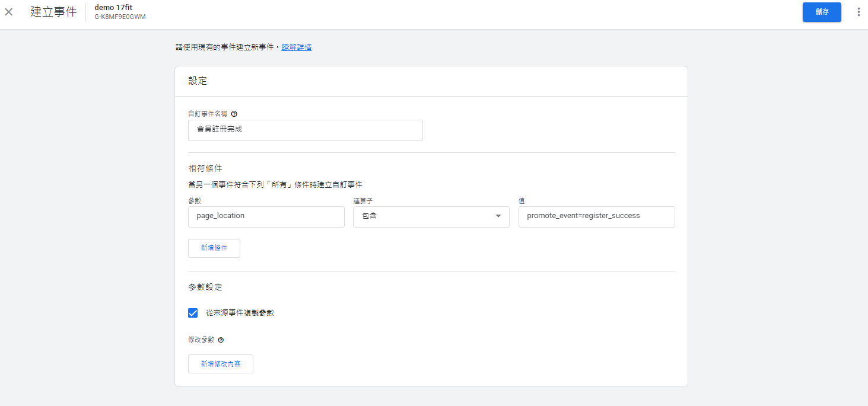Click the 新增修改內容 button
The width and height of the screenshot is (868, 406).
221,364
